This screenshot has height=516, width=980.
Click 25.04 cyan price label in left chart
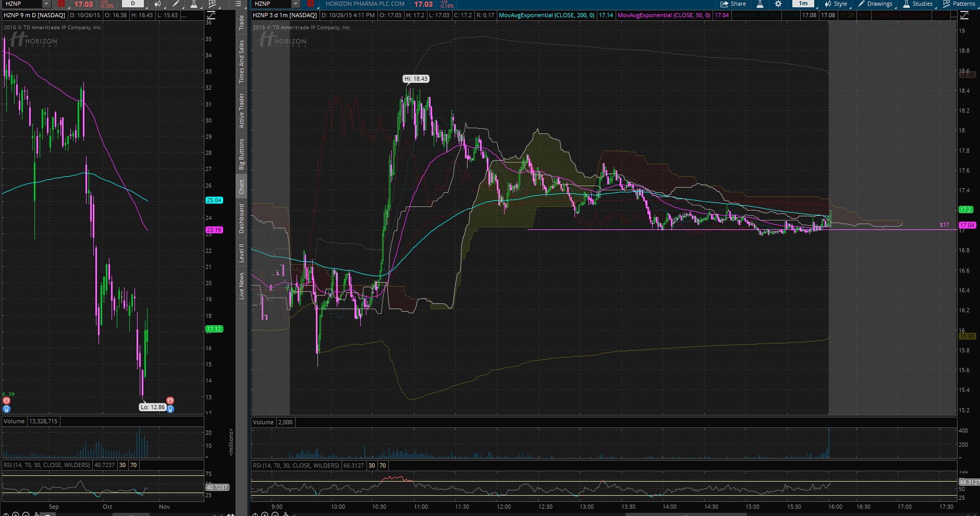coord(214,200)
